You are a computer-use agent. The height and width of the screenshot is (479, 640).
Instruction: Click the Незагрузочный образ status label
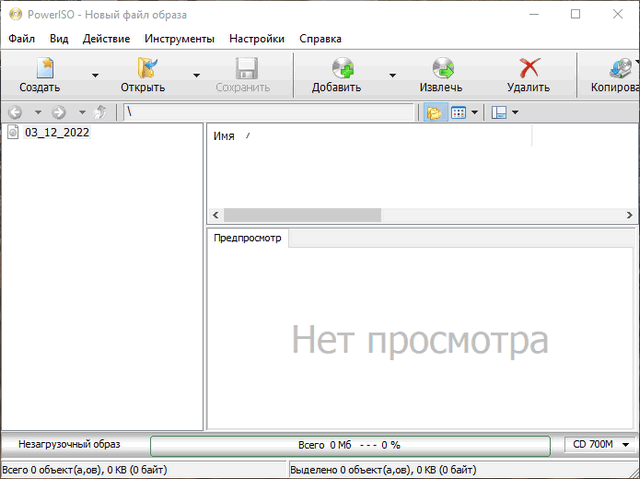coord(69,444)
